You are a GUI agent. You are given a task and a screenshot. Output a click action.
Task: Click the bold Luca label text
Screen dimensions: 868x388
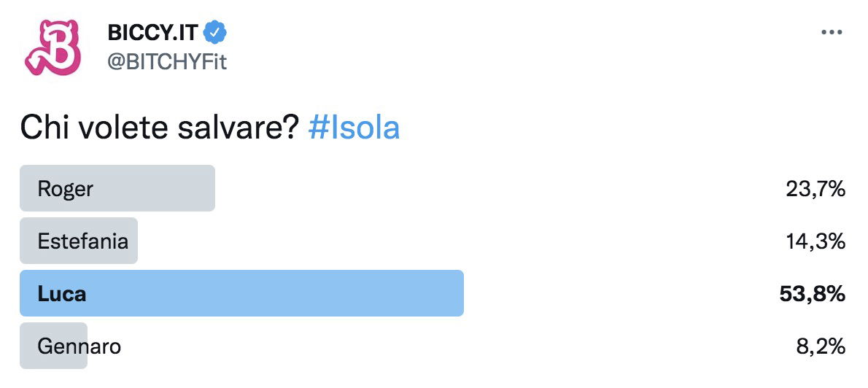(62, 294)
